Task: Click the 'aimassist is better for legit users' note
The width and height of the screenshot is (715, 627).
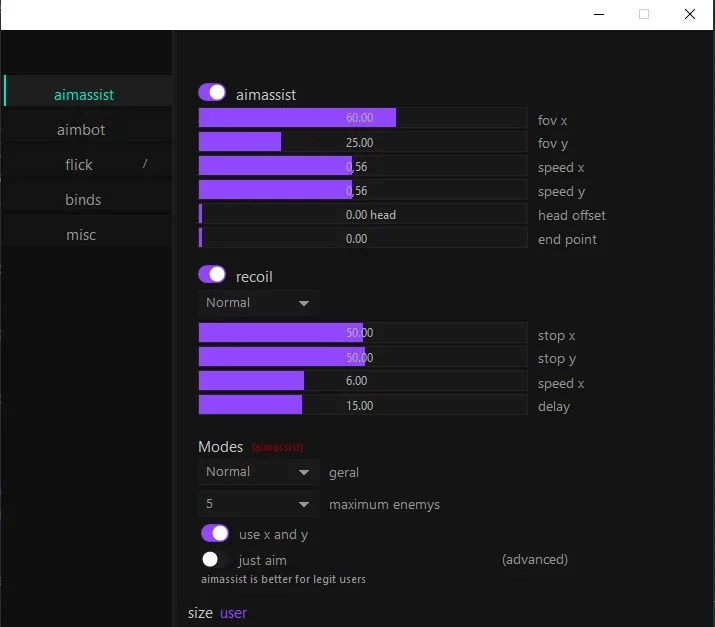Action: coord(283,579)
